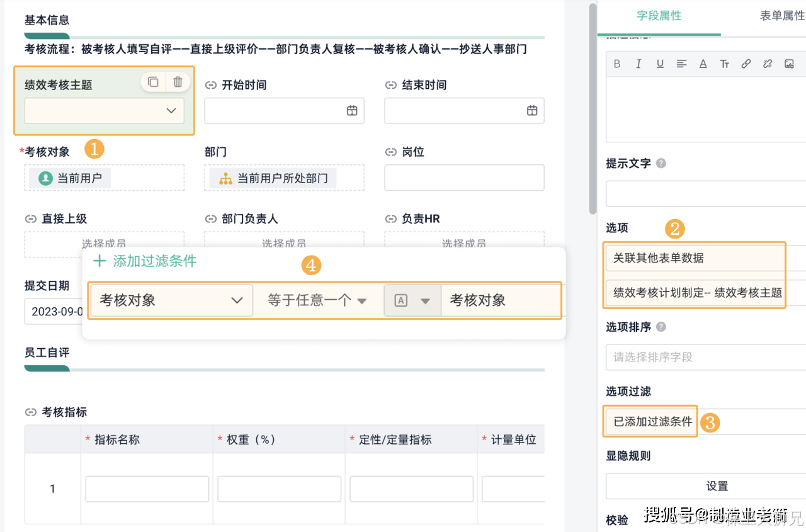Click the link icon beside 岗位

(391, 152)
